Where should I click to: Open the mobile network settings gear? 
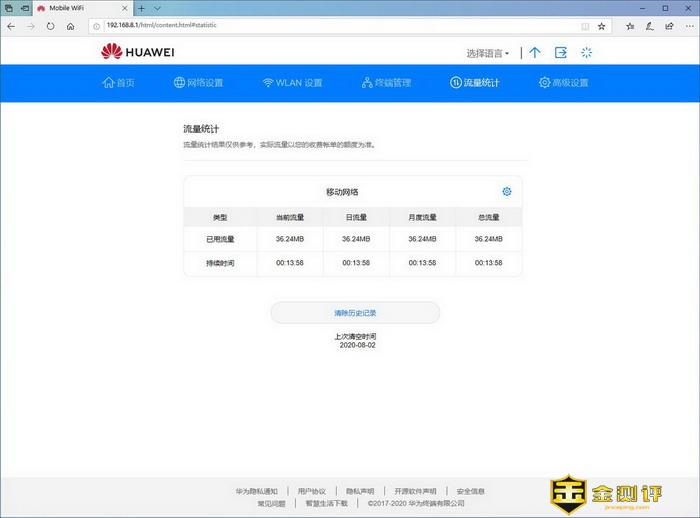click(506, 191)
